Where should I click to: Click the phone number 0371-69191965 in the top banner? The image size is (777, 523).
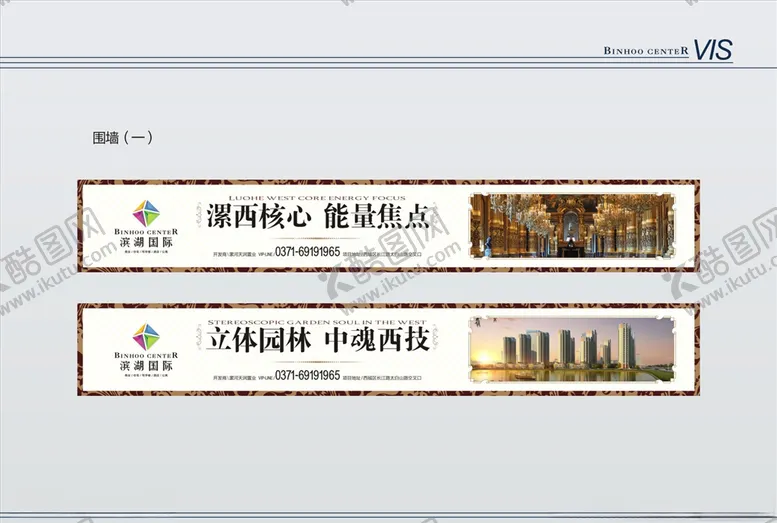click(307, 252)
